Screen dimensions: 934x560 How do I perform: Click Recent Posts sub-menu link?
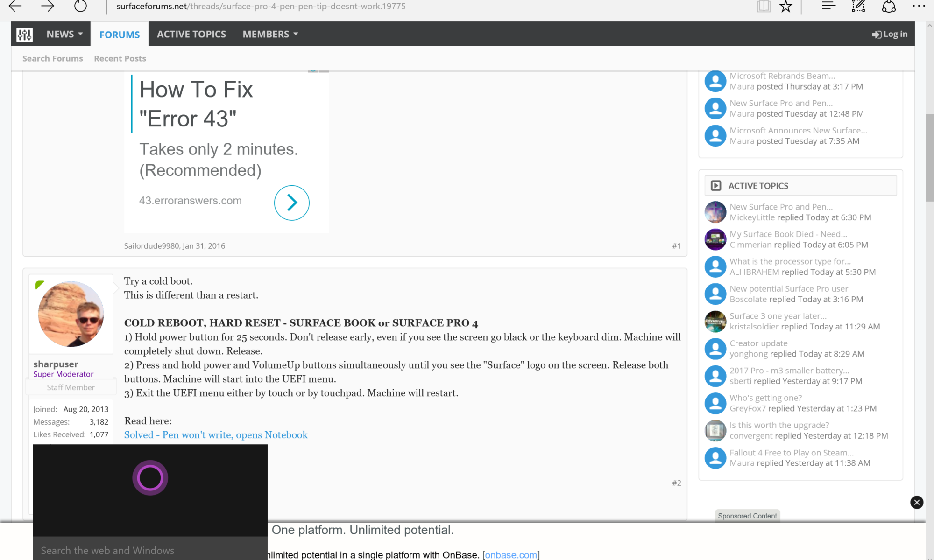pos(120,58)
